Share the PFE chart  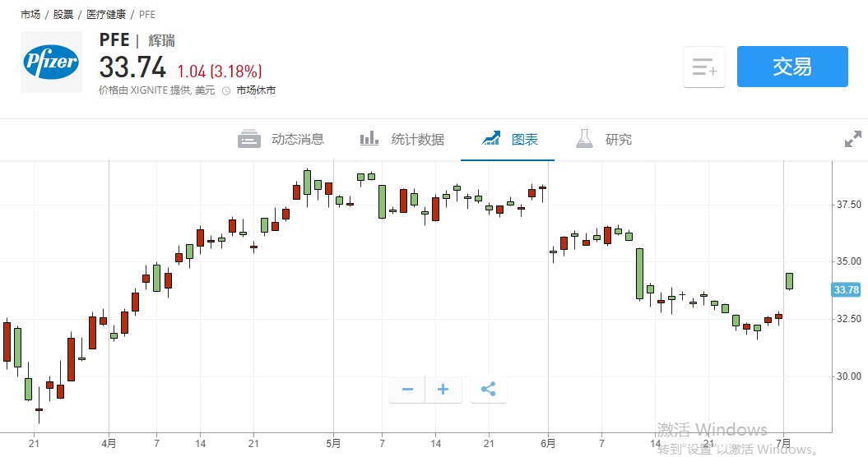488,390
